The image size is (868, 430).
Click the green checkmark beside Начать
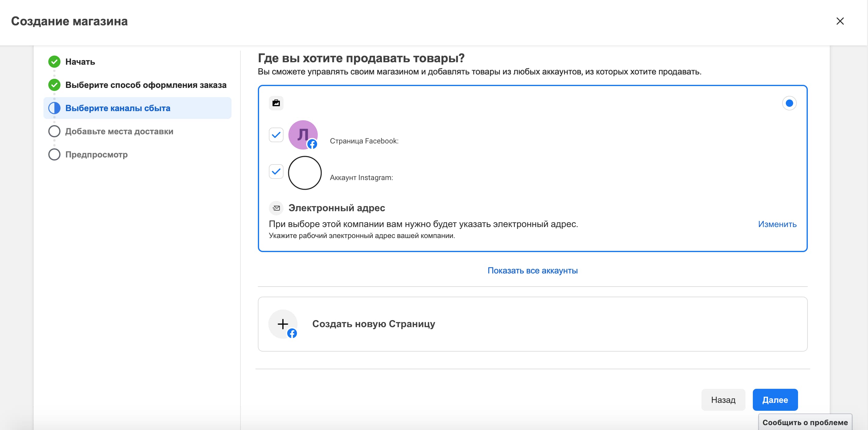[x=54, y=62]
